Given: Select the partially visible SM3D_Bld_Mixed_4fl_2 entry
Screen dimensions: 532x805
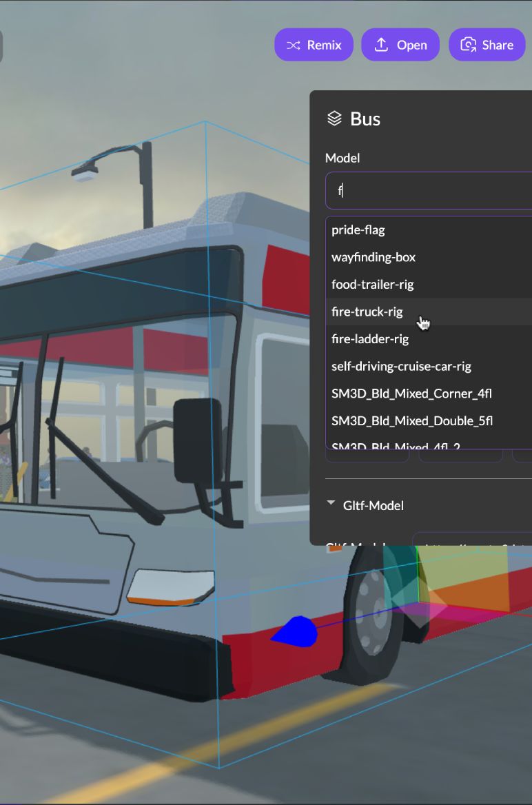Looking at the screenshot, I should (x=396, y=445).
